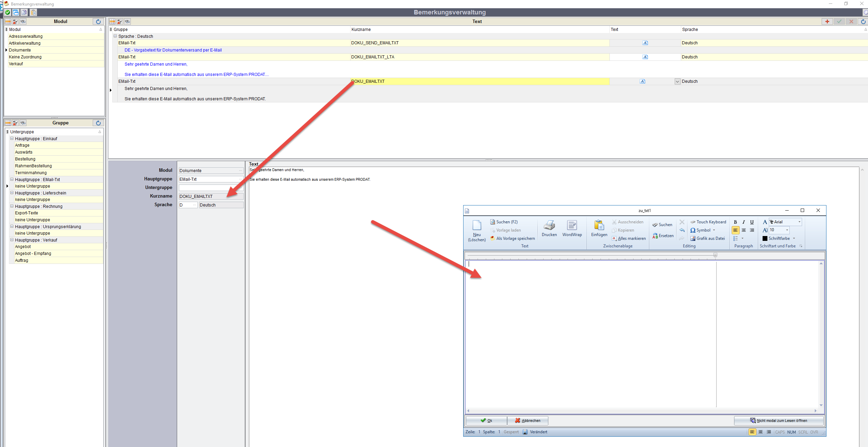Click the red plus icon to add a text entry

[x=827, y=21]
